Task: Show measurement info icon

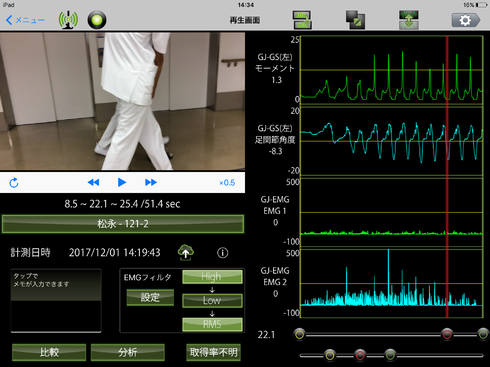Action: (x=223, y=253)
